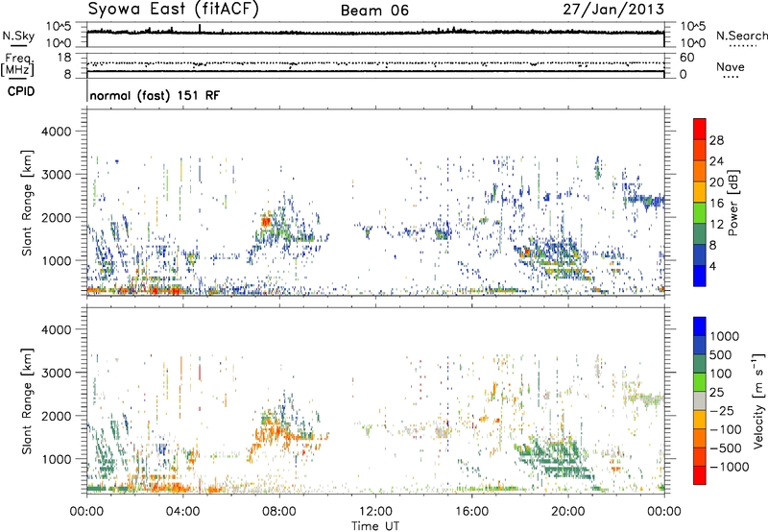Click the '20' value on power color bar
768x532 pixels.
click(716, 182)
